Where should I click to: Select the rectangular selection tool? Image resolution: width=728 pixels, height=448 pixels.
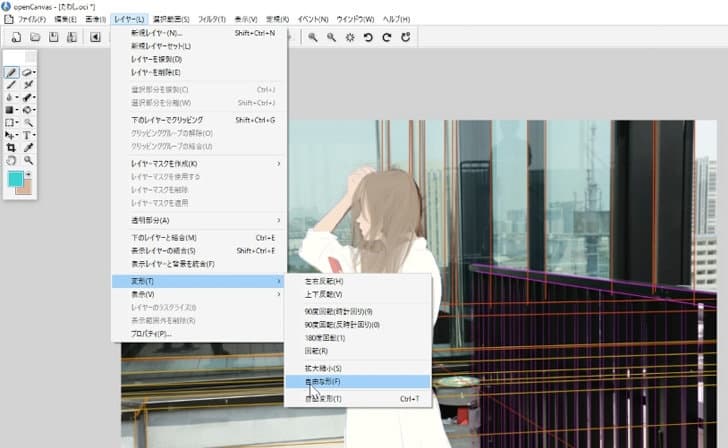pyautogui.click(x=9, y=123)
